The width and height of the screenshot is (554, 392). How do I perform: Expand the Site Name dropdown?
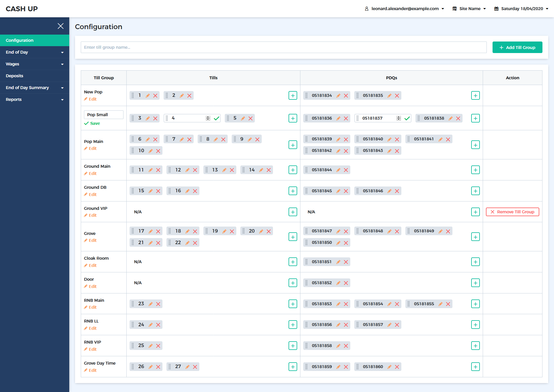tap(469, 9)
